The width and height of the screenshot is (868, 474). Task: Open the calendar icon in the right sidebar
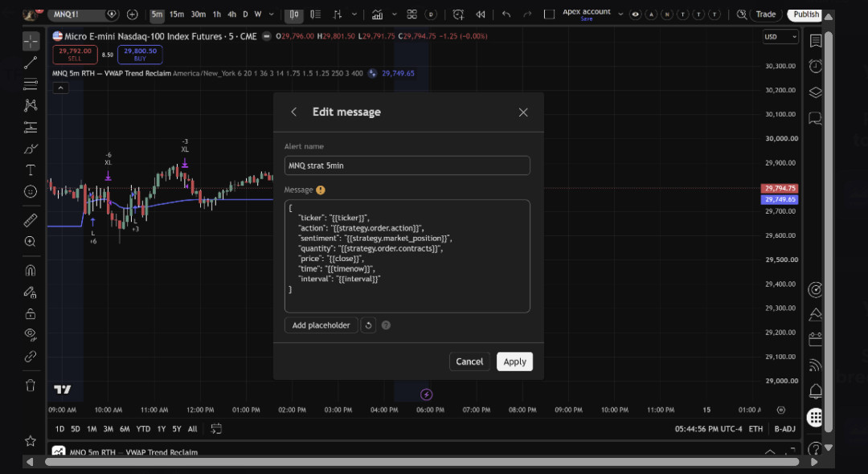click(x=816, y=339)
